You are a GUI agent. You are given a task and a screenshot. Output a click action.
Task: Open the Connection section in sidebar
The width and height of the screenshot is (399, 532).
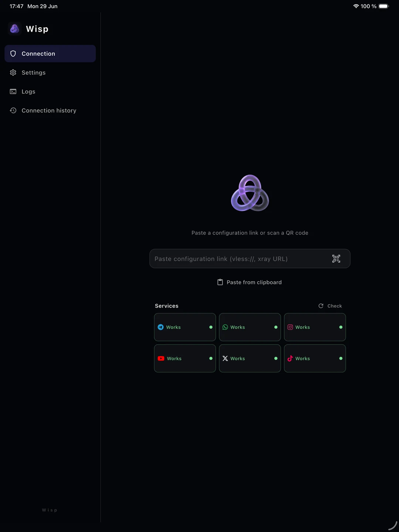(x=50, y=54)
